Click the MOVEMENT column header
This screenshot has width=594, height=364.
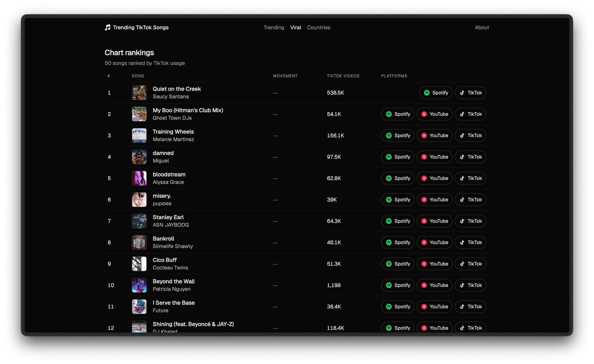point(285,76)
